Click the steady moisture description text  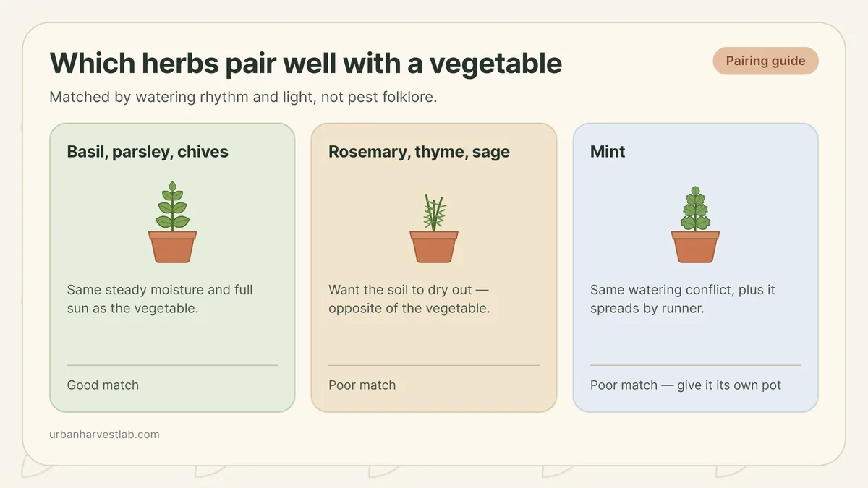[160, 299]
